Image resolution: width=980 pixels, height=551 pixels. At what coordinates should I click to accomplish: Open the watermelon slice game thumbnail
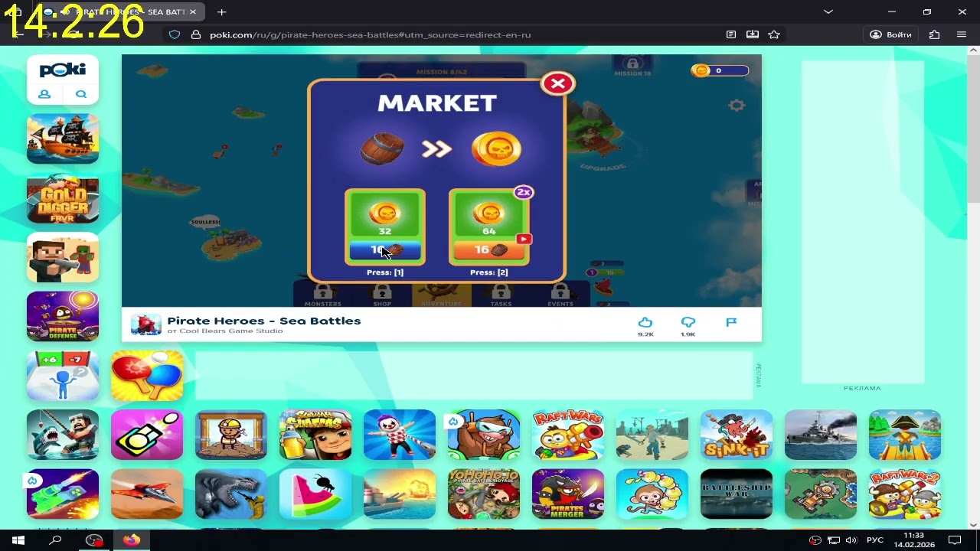tap(315, 494)
